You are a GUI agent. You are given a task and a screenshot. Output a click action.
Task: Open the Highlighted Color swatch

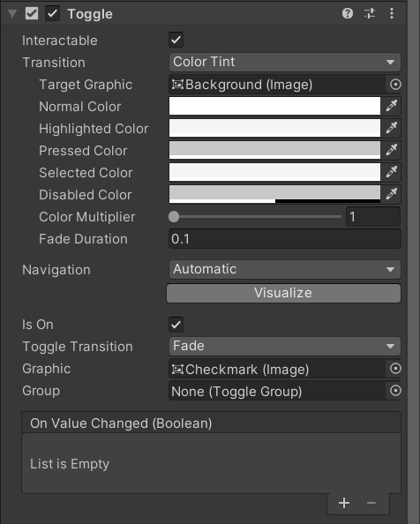tap(274, 128)
